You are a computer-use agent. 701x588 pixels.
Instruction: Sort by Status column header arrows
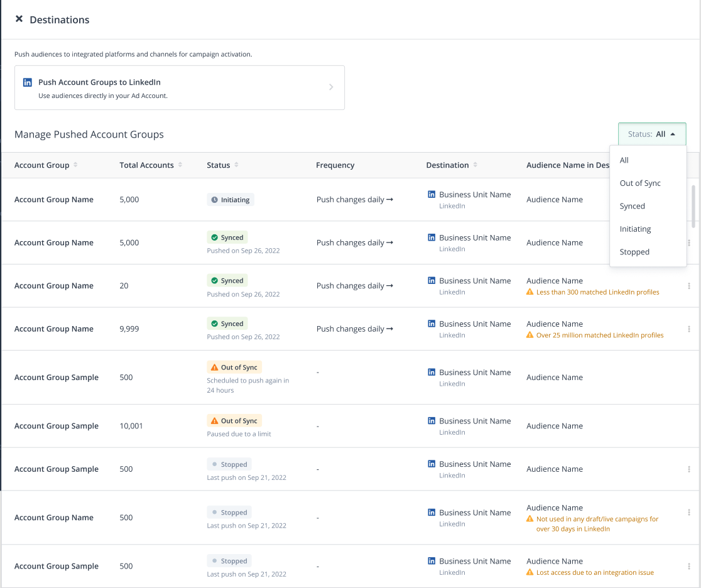(236, 165)
